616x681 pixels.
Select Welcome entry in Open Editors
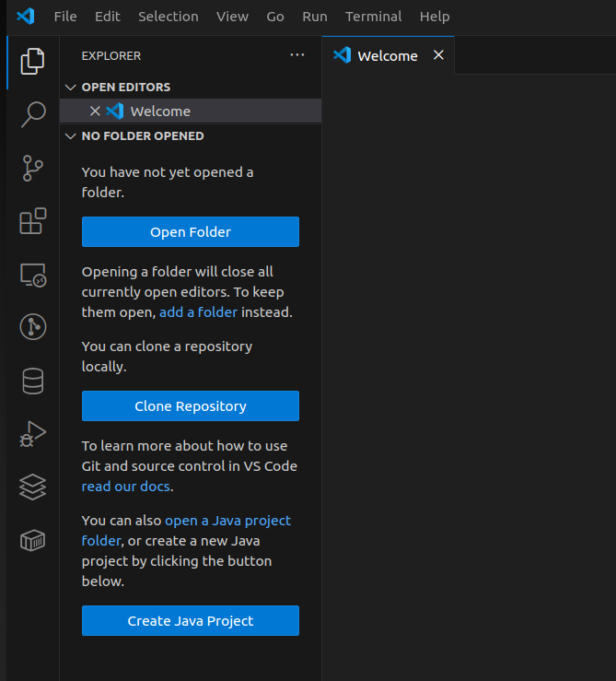(191, 112)
